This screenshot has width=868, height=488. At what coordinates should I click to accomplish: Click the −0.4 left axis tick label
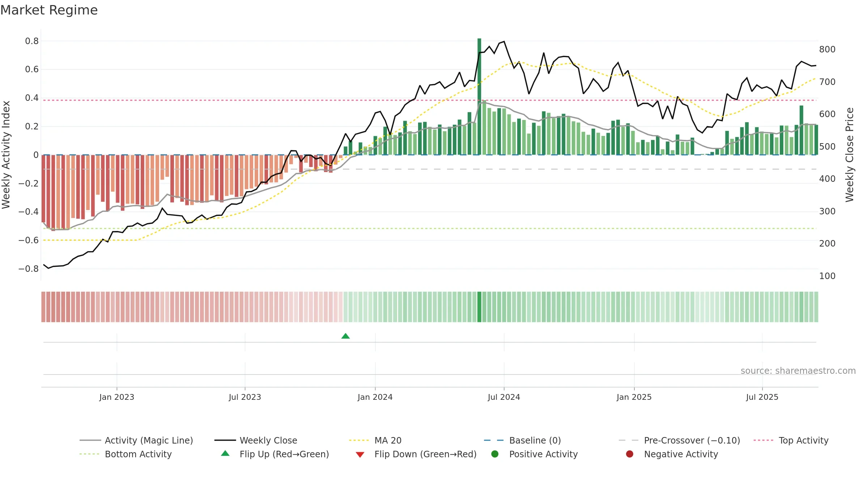pos(29,212)
